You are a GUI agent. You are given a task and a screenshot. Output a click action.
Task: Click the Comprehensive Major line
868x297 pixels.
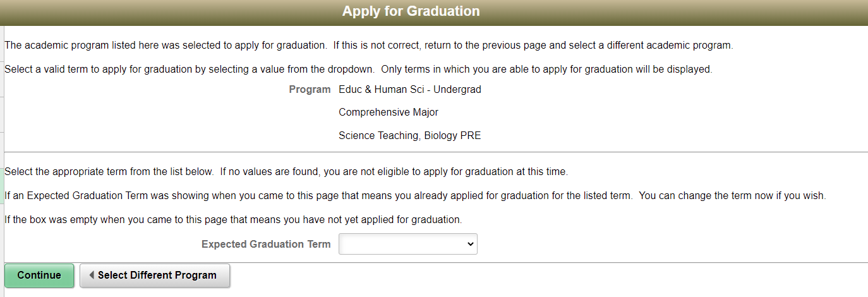(388, 112)
